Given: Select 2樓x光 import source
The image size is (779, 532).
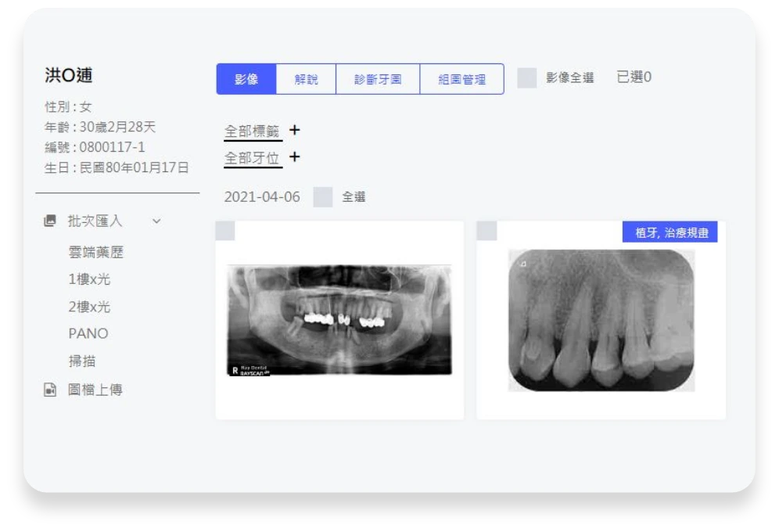Looking at the screenshot, I should pyautogui.click(x=89, y=307).
